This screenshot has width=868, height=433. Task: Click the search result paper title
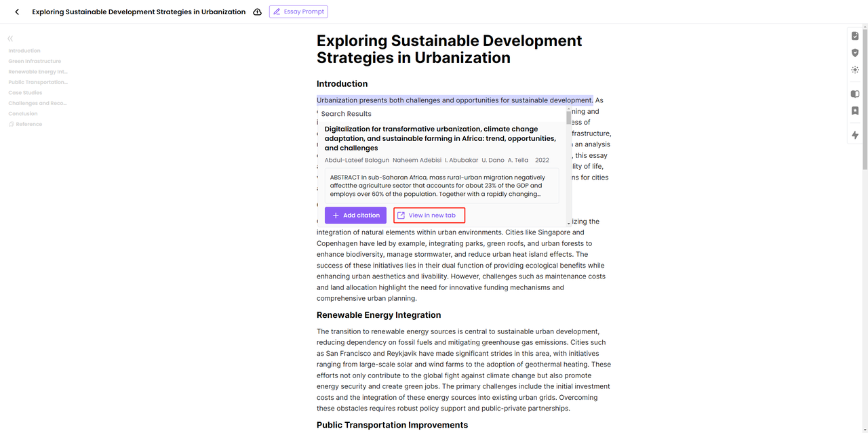coord(440,138)
